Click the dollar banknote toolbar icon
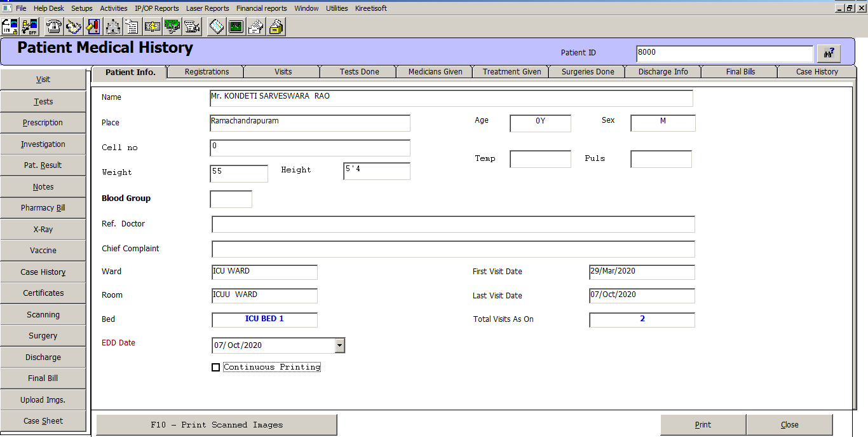This screenshot has height=437, width=868. (153, 27)
